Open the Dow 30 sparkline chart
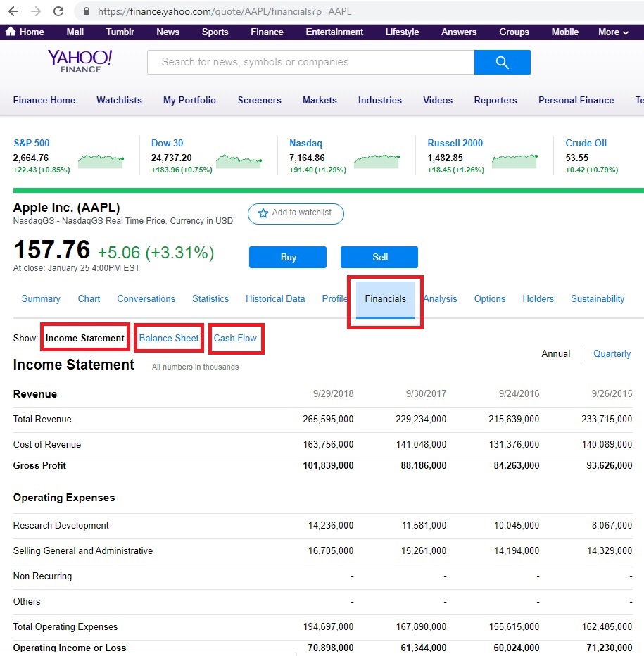This screenshot has width=644, height=656. click(239, 161)
